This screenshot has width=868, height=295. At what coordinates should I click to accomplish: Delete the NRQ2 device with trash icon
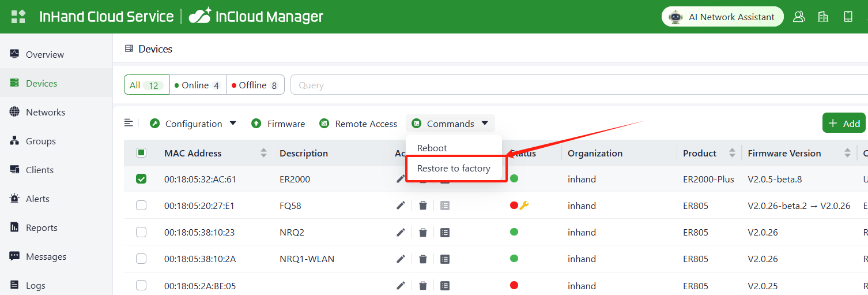(x=423, y=232)
